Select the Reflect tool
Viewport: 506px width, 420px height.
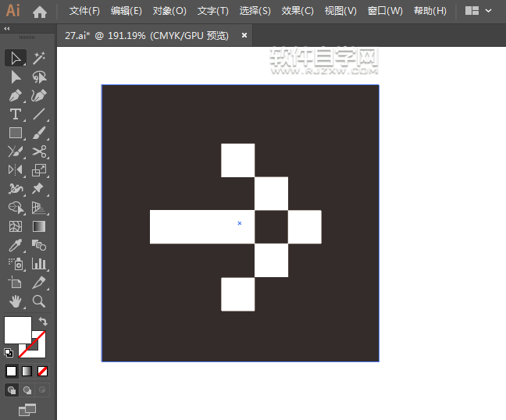(x=16, y=170)
